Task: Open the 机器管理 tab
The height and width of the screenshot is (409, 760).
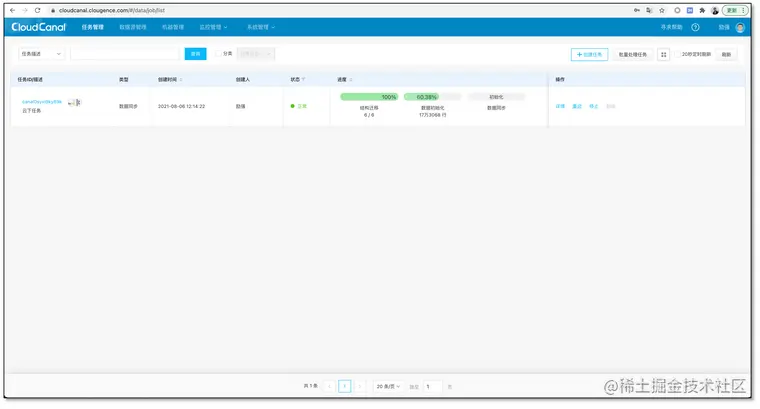Action: pos(173,27)
